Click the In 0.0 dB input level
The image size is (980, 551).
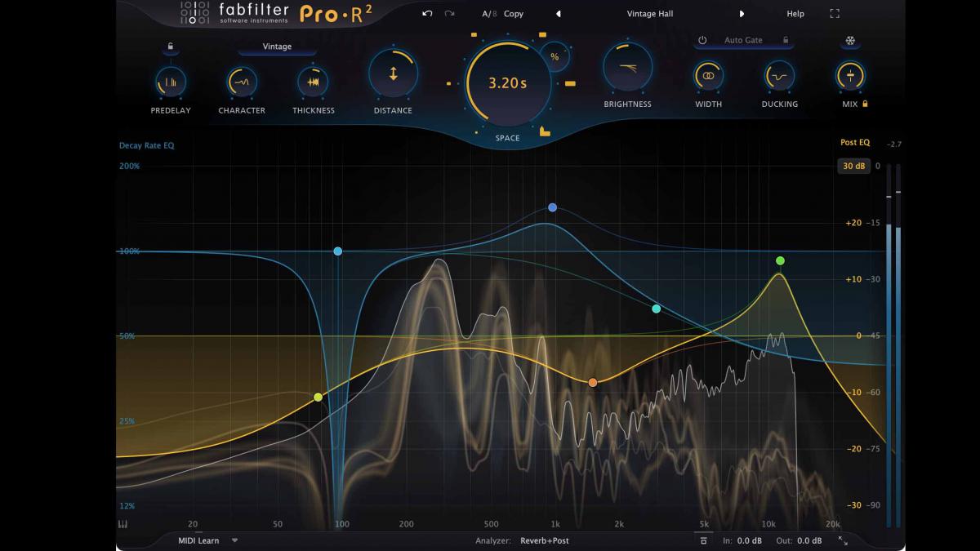742,540
